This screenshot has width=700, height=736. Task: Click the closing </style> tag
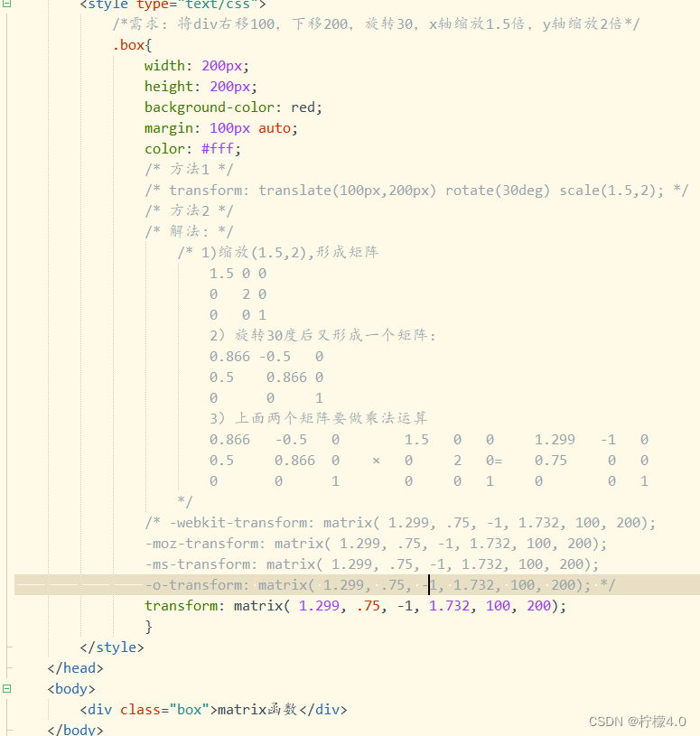click(x=112, y=647)
